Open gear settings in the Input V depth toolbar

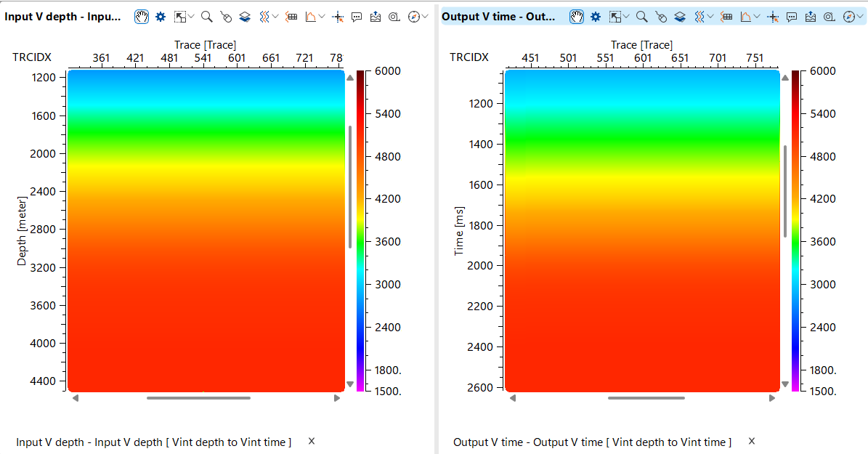[161, 17]
